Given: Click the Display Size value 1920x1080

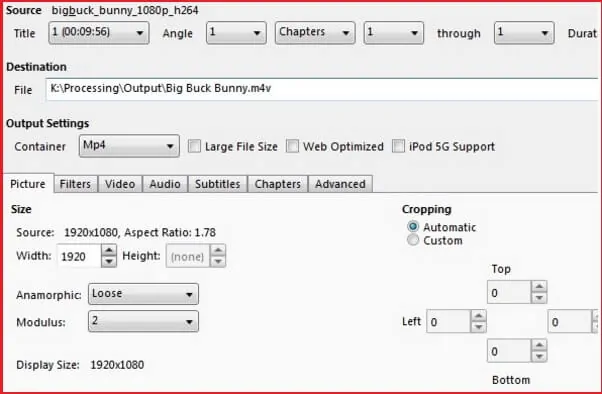Looking at the screenshot, I should point(117,365).
